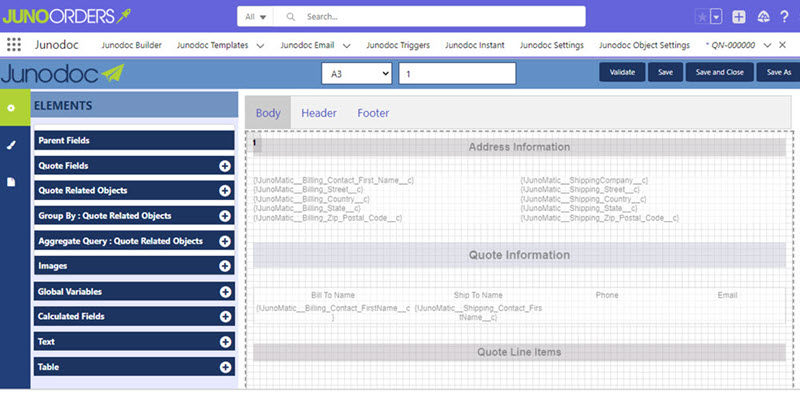The image size is (800, 394).
Task: Click the Juno Orders logo
Action: point(66,17)
